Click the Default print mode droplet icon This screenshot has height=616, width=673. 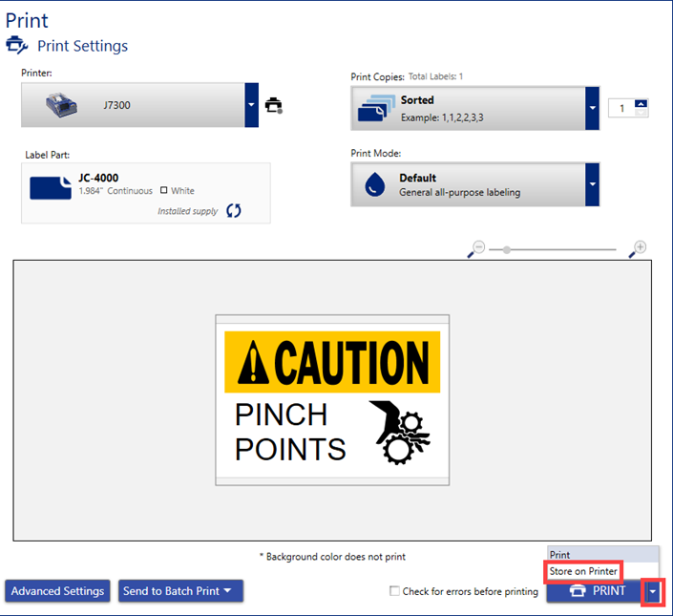click(374, 184)
